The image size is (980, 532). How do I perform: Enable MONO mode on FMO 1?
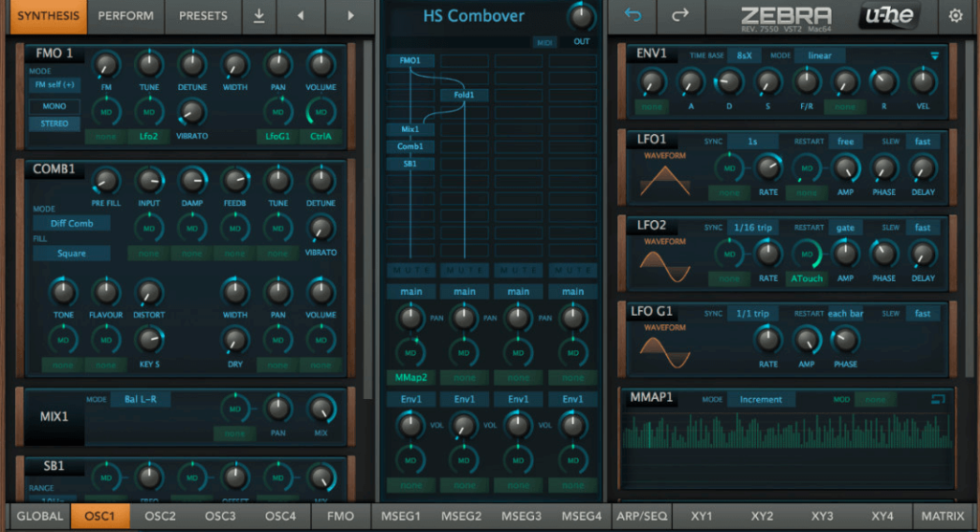pos(54,107)
